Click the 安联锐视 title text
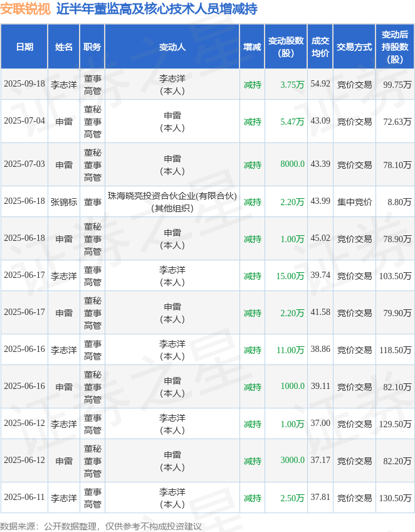This screenshot has height=532, width=415. pos(26,9)
